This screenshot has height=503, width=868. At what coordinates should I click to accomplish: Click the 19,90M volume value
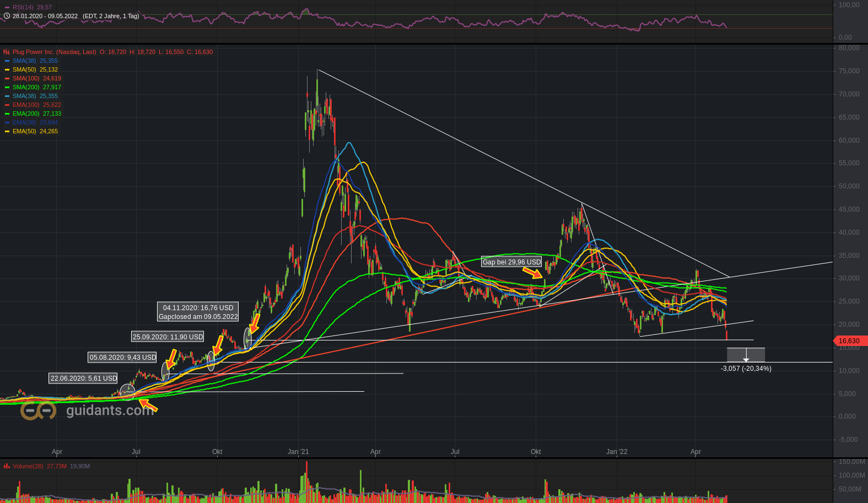pos(80,466)
